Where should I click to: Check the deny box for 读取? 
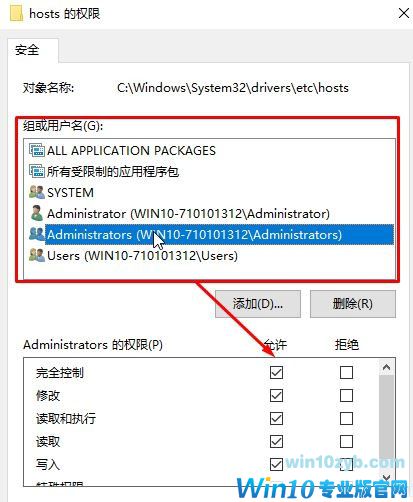click(x=346, y=441)
